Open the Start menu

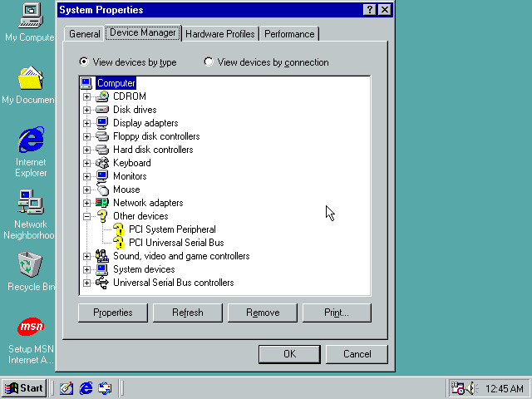24,388
